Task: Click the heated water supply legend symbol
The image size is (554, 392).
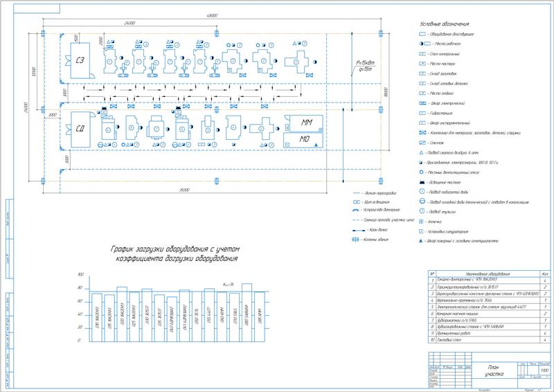Action: point(422,192)
